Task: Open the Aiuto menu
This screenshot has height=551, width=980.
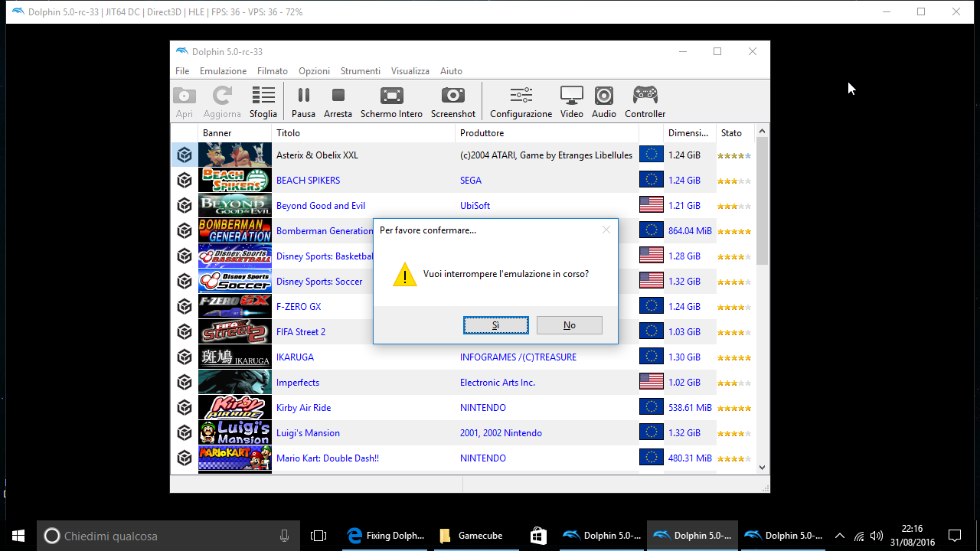Action: tap(451, 71)
